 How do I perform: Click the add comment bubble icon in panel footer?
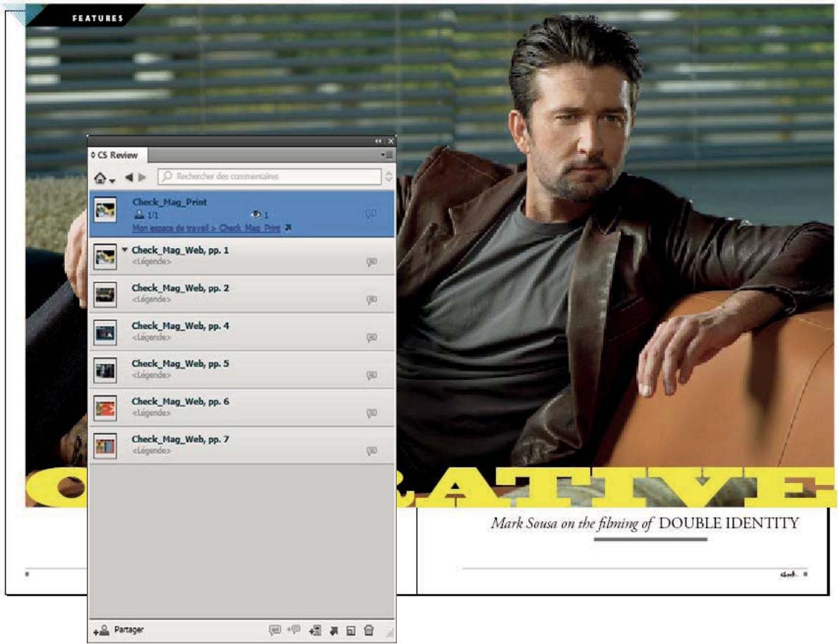click(x=275, y=630)
